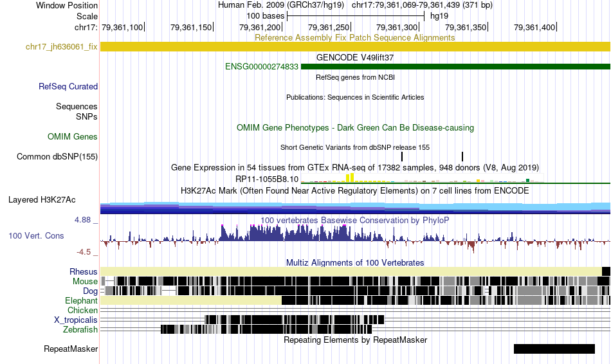
Task: Select the X_tropicalis alignment row label
Action: [x=76, y=320]
